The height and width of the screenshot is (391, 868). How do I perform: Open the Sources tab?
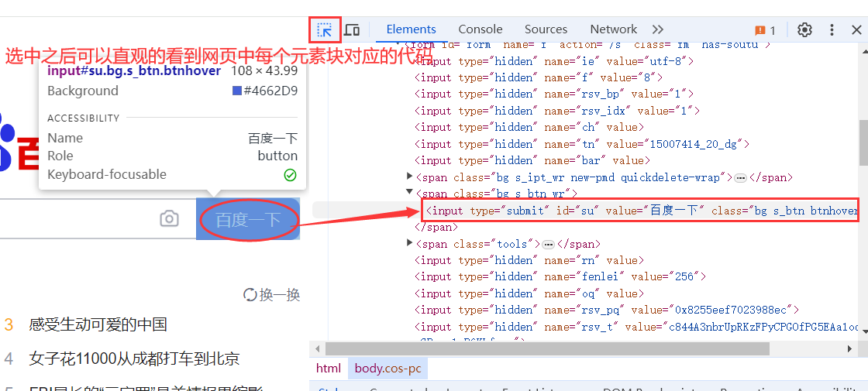pos(546,29)
